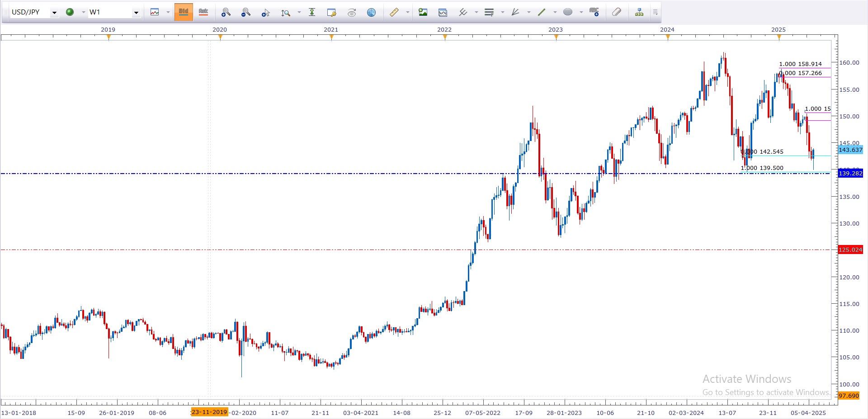
Task: Open the W1 timeframe dropdown
Action: (x=136, y=13)
